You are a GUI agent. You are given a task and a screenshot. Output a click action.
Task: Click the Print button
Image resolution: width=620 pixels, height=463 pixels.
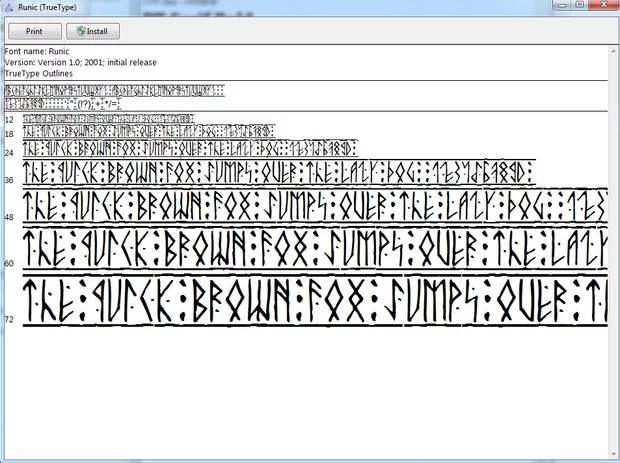[x=35, y=31]
